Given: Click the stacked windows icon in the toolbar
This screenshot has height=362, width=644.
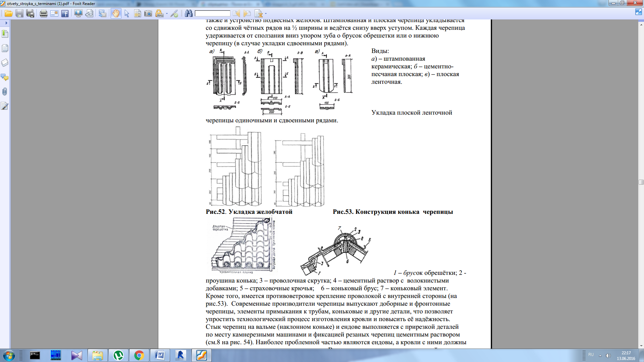Looking at the screenshot, I should click(x=102, y=13).
